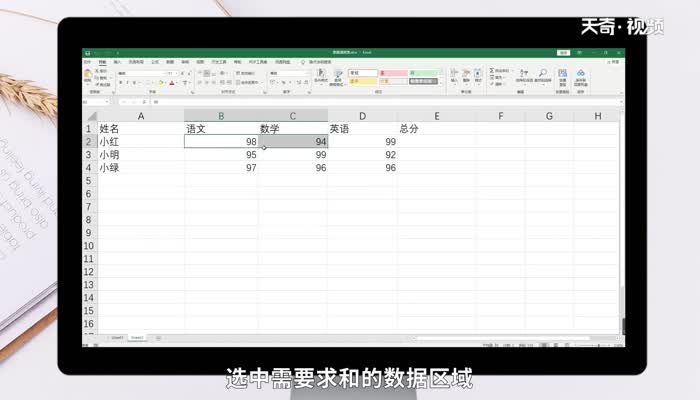Viewport: 700px width, 400px height.
Task: Switch to the Data ribbon tab
Action: click(170, 62)
